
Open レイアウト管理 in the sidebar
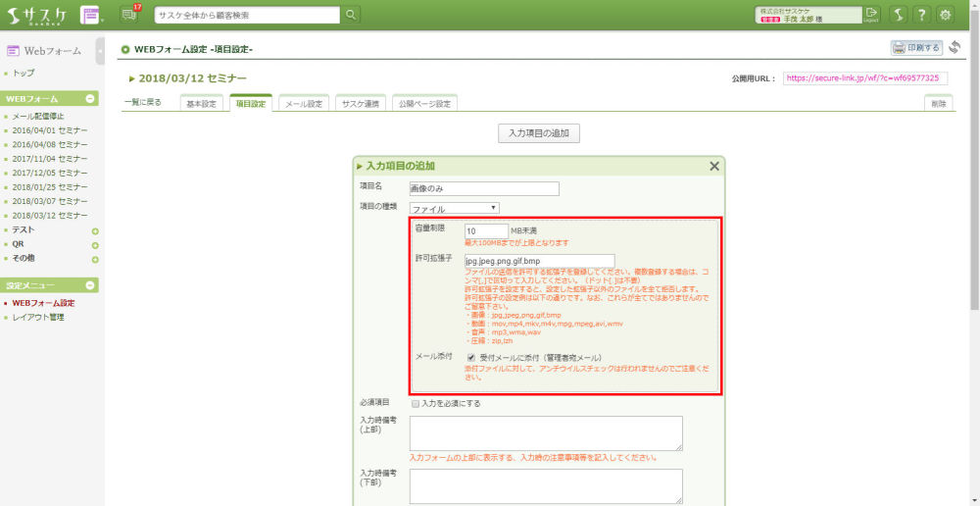pyautogui.click(x=38, y=317)
